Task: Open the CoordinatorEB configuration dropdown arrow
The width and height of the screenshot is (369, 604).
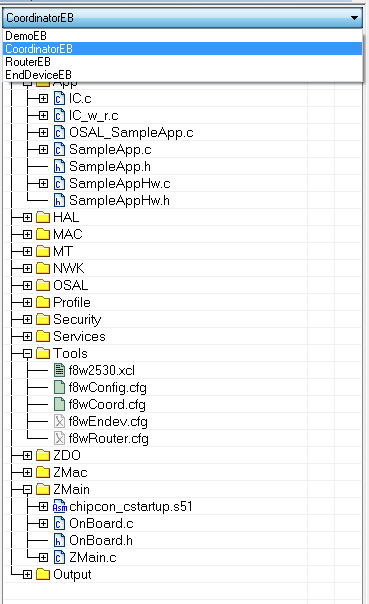Action: tap(354, 18)
